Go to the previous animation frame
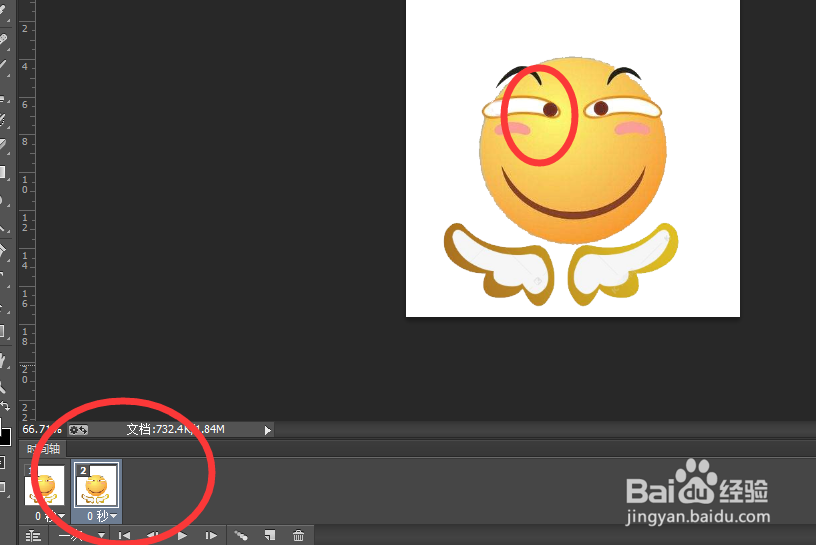 pyautogui.click(x=152, y=535)
